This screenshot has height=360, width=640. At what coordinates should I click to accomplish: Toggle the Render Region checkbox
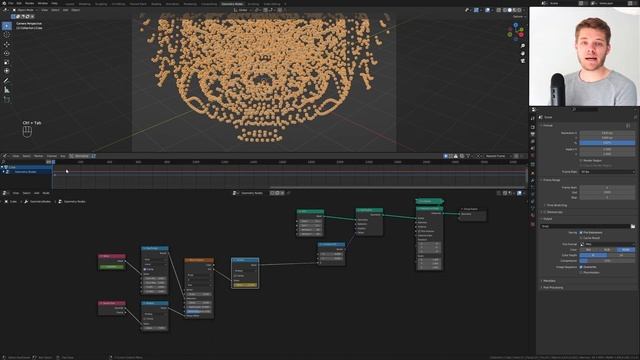[x=581, y=161]
